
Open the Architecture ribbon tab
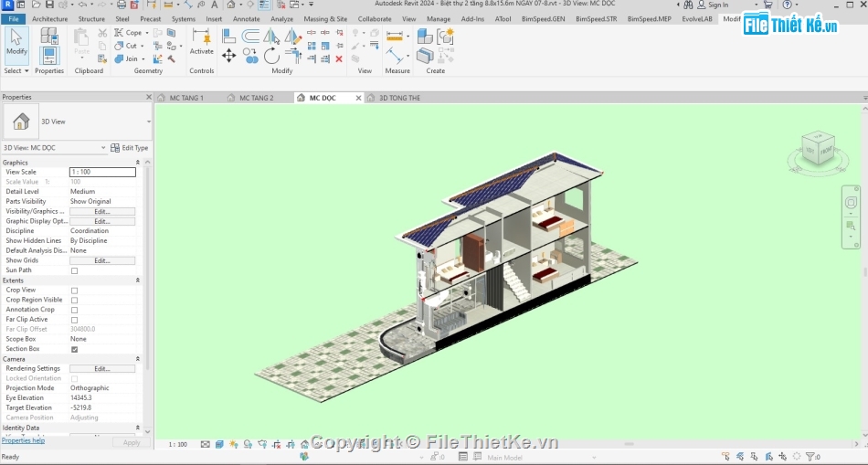click(x=50, y=19)
